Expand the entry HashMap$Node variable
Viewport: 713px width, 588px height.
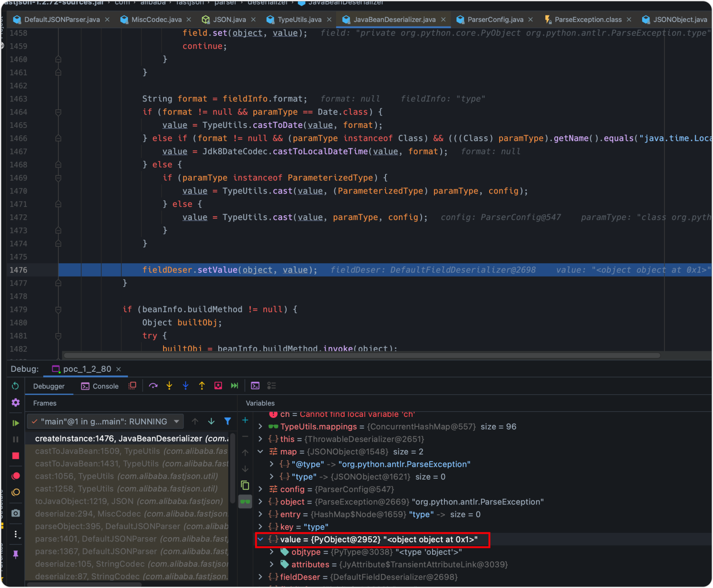pyautogui.click(x=260, y=514)
